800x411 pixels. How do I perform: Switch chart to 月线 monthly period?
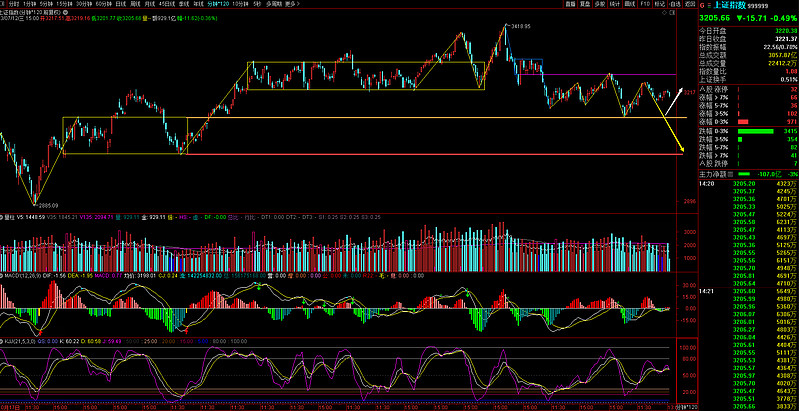(149, 4)
